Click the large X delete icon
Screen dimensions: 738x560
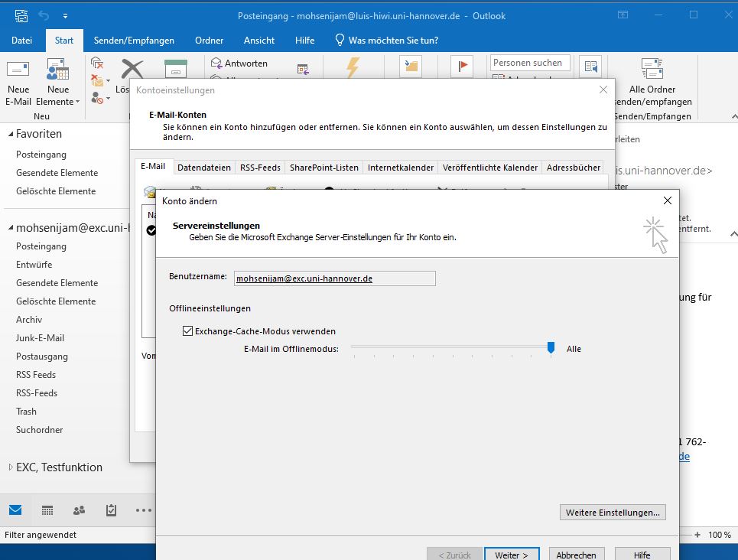coord(132,69)
